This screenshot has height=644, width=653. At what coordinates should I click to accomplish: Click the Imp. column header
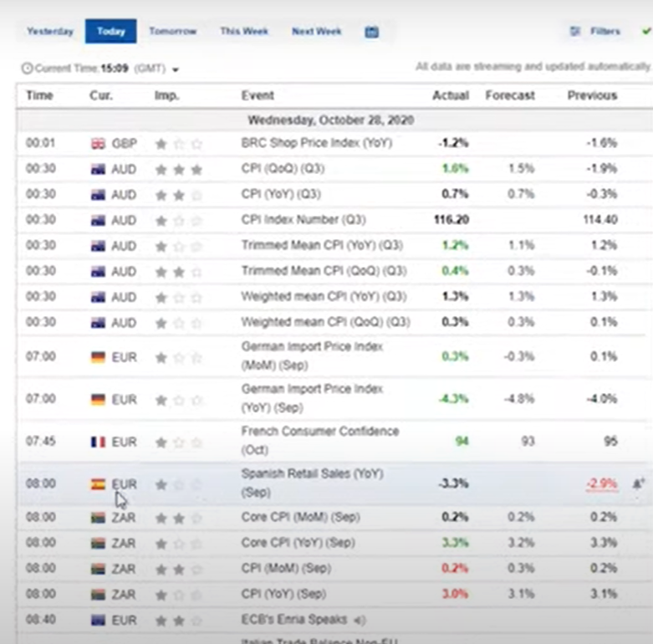tap(166, 95)
